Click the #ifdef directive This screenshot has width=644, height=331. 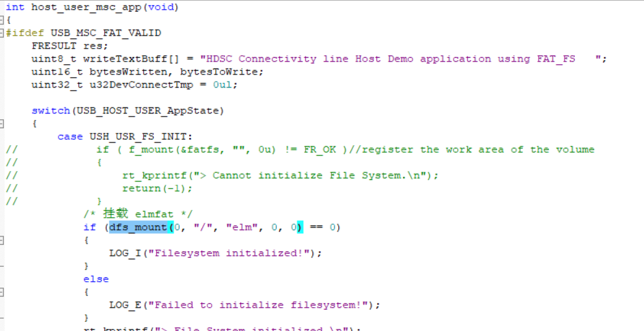pyautogui.click(x=25, y=33)
